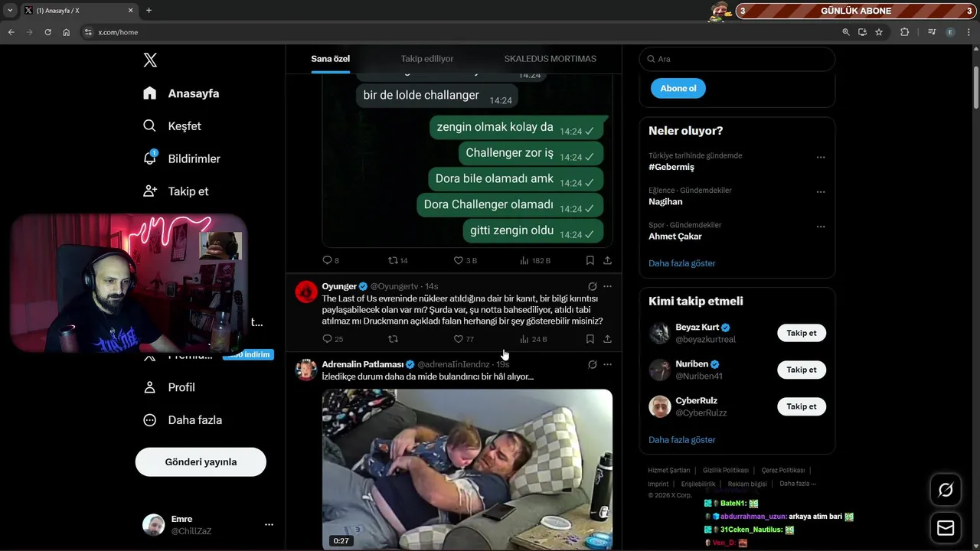Select the Anasayfa / X browser tab
The height and width of the screenshot is (551, 980).
click(78, 10)
